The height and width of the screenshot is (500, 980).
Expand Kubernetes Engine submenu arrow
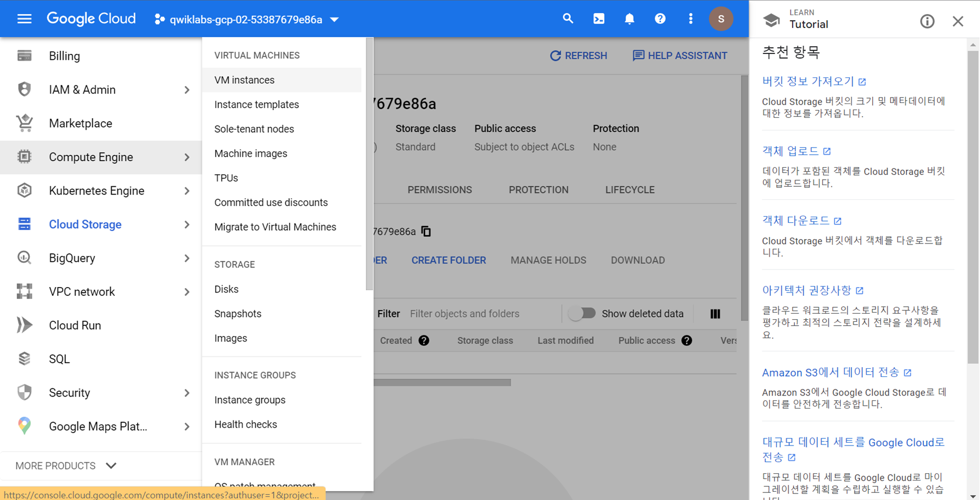pyautogui.click(x=187, y=191)
